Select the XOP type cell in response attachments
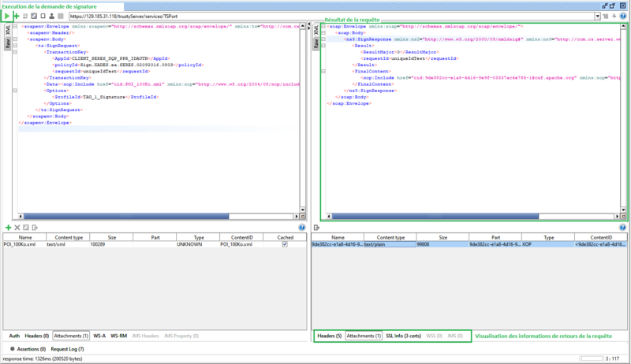The image size is (631, 364). click(548, 244)
